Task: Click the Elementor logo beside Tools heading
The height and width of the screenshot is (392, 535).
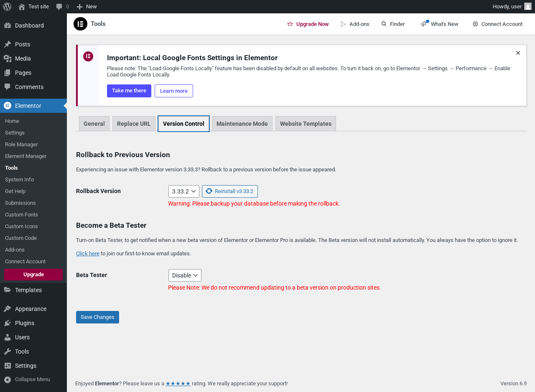Action: click(x=80, y=24)
